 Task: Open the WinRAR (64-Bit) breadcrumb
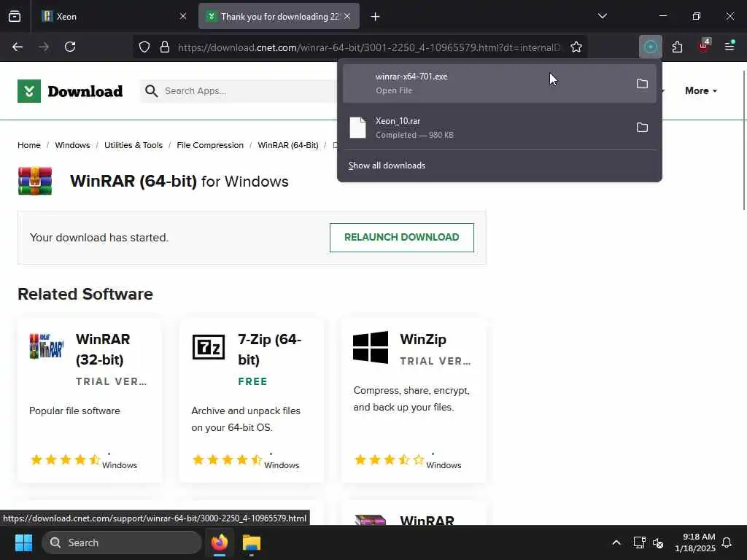point(288,145)
